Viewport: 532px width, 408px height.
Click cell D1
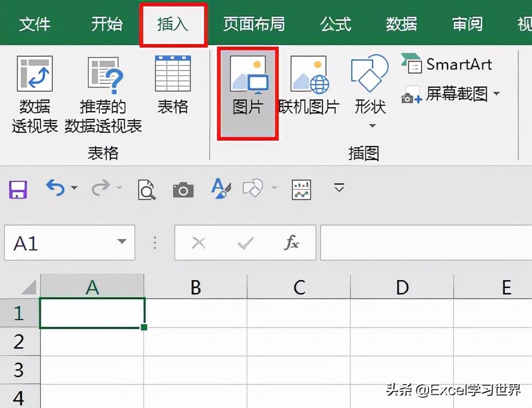click(402, 313)
